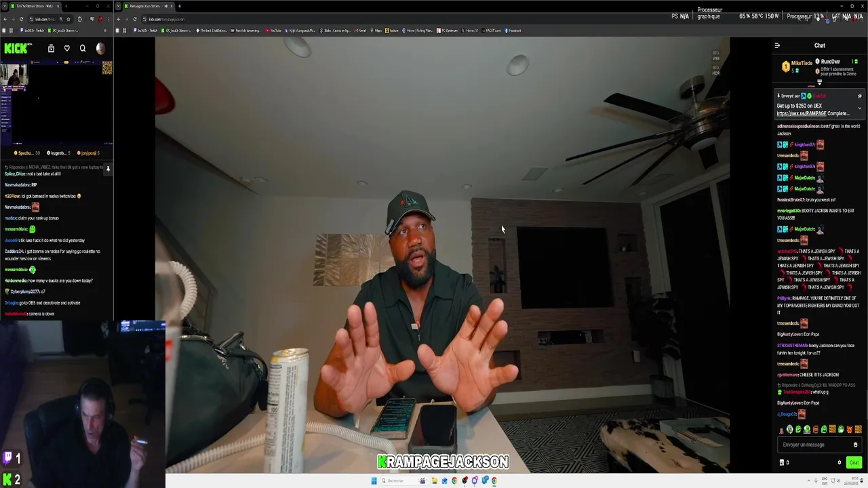Open the user avatar menu in Kick header
Image resolution: width=868 pixels, height=488 pixels.
[100, 48]
